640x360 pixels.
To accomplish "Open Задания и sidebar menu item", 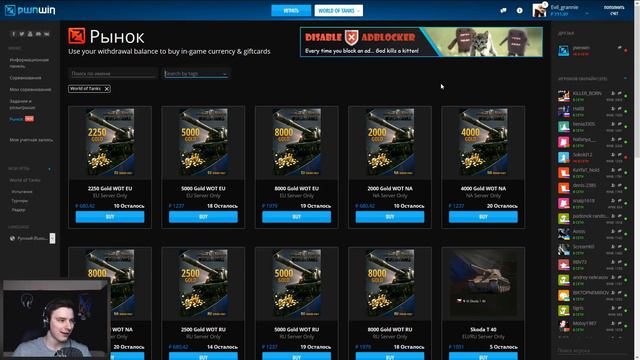I will pos(22,104).
